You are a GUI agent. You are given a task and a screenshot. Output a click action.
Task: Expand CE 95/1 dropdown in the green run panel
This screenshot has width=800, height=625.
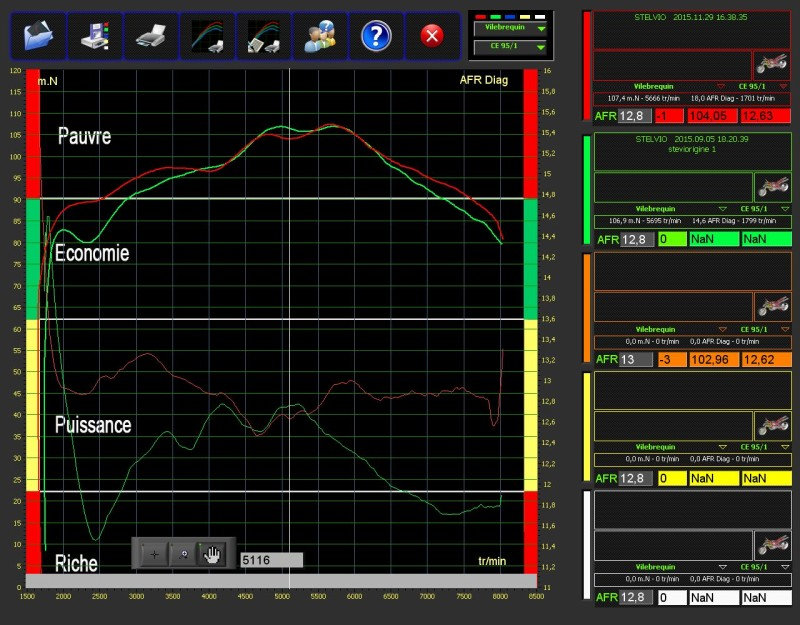pos(785,209)
